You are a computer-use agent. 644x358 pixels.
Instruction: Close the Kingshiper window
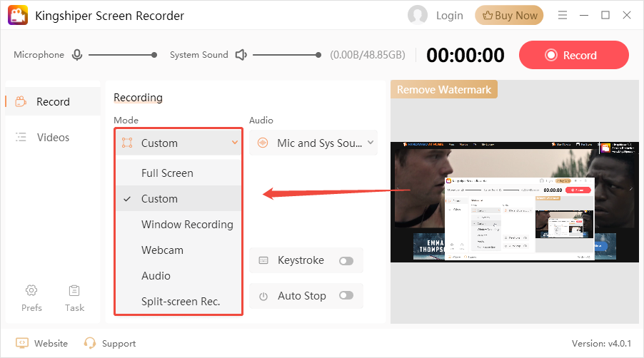click(x=626, y=15)
